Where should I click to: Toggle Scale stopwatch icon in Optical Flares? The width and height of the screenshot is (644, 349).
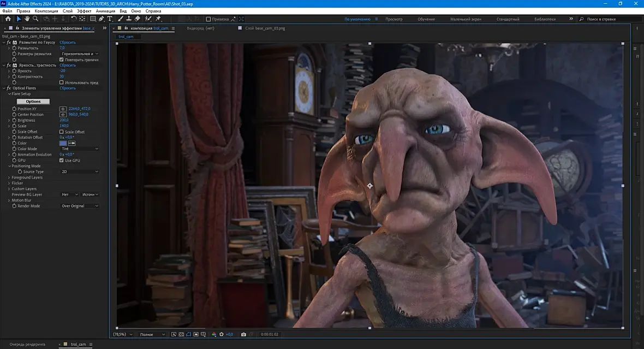(14, 126)
